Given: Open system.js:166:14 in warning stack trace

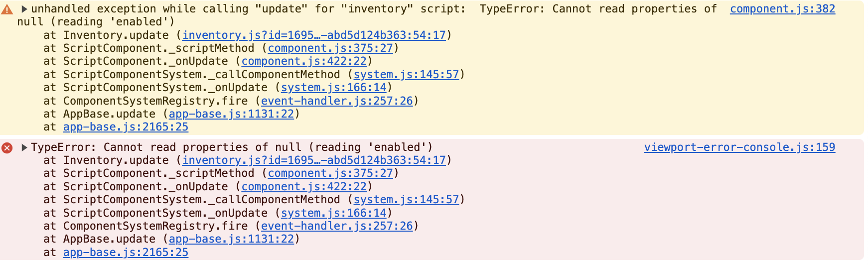Looking at the screenshot, I should coord(334,88).
